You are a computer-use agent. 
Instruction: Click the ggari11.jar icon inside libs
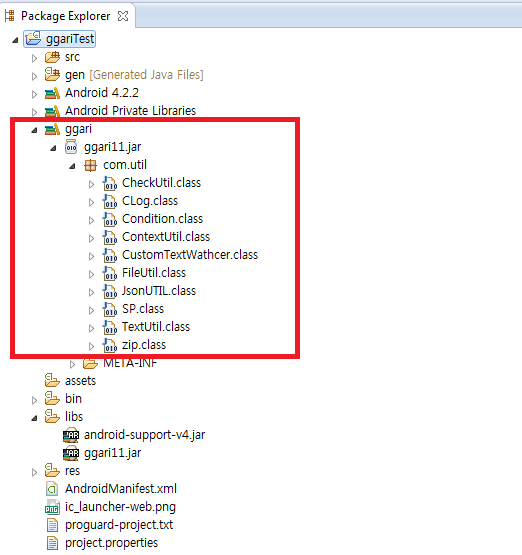[71, 453]
